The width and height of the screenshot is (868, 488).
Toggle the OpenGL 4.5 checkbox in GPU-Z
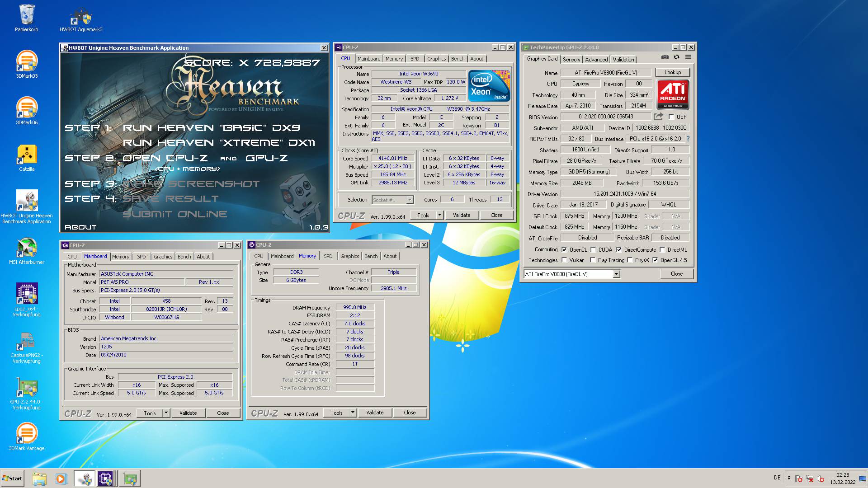(655, 260)
